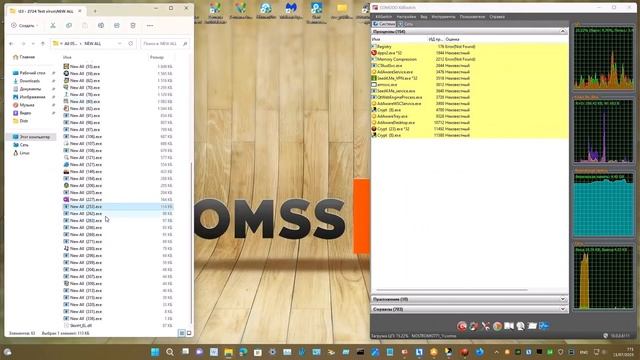Viewport: 640px width, 360px height.
Task: Select the Система tab in KillSwitch
Action: (x=384, y=24)
